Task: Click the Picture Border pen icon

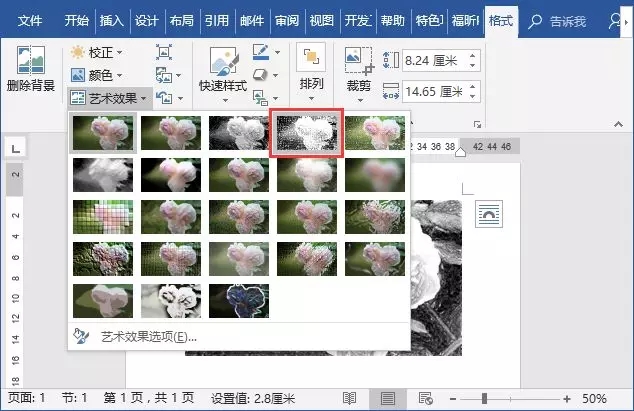Action: [x=261, y=52]
